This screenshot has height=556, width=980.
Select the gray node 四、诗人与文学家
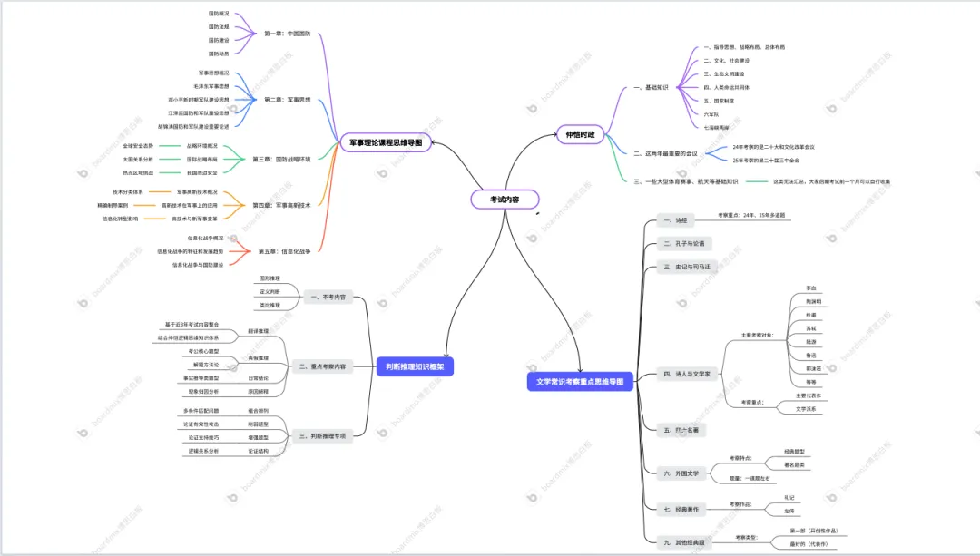(x=688, y=375)
